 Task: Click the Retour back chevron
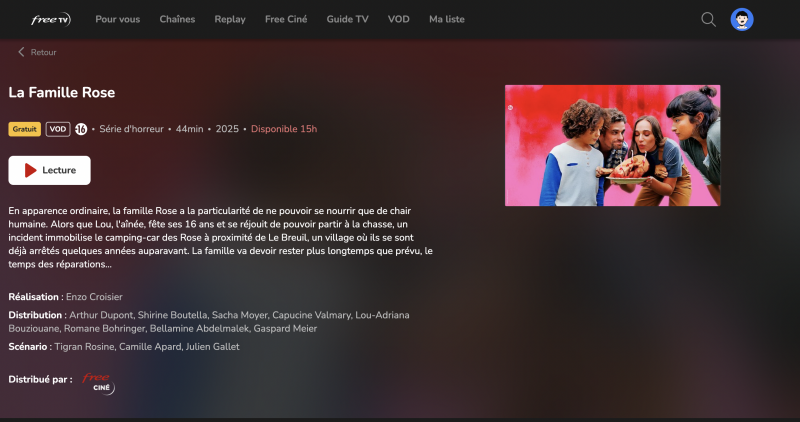(x=21, y=52)
